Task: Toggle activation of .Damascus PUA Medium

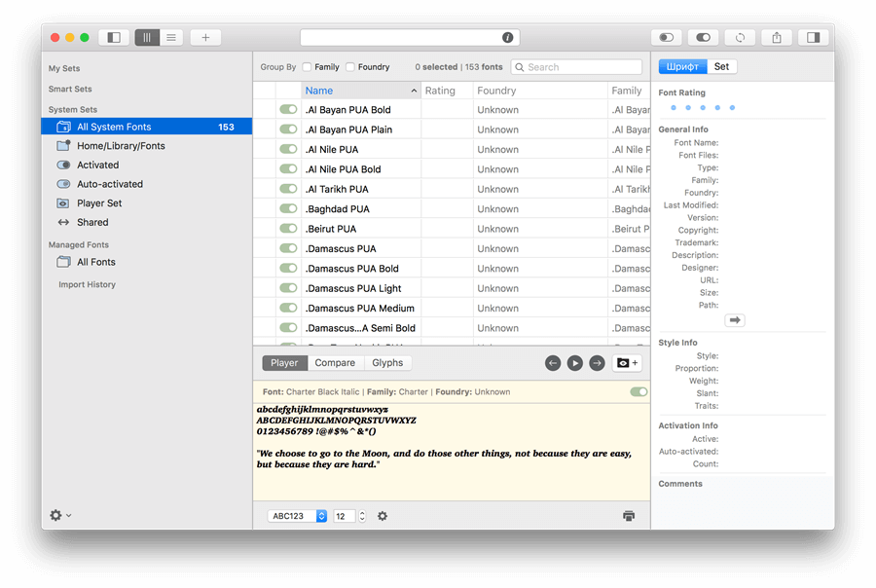Action: [288, 308]
